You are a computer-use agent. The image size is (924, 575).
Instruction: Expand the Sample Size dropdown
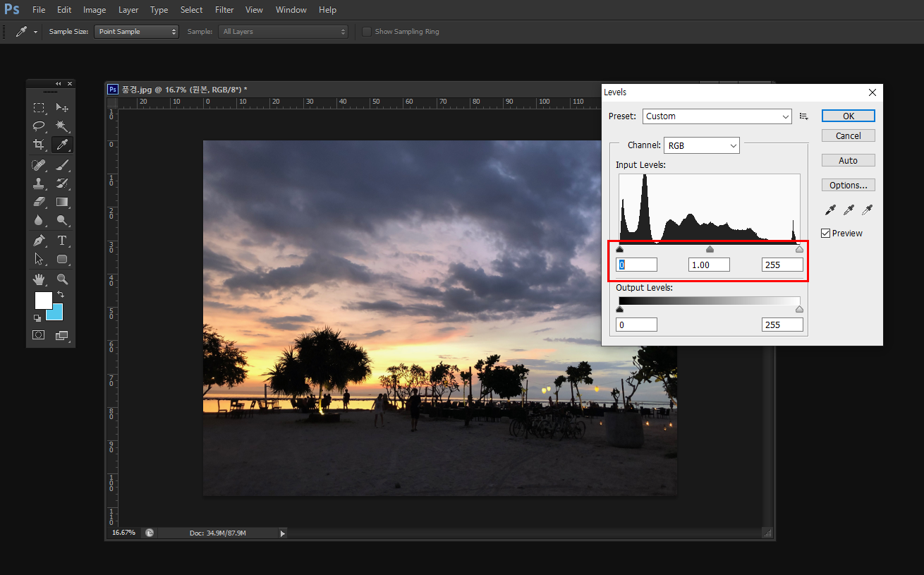(x=136, y=32)
